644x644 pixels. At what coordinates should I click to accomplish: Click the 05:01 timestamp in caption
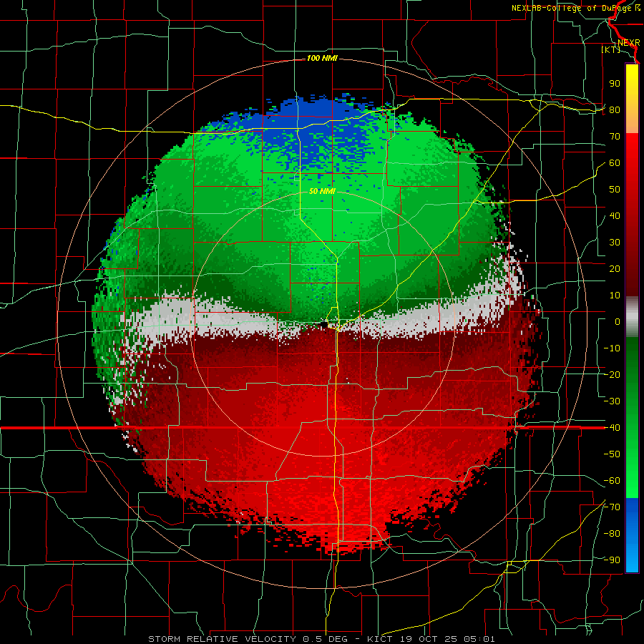[479, 639]
